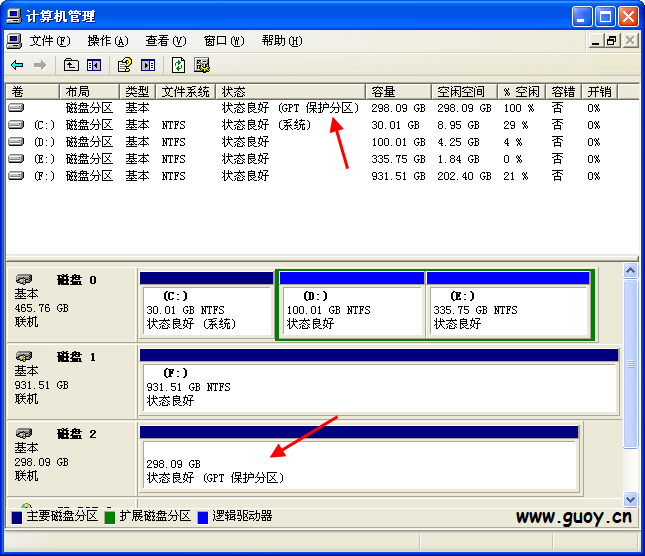Sort by the 容错 column header
645x556 pixels.
[564, 91]
